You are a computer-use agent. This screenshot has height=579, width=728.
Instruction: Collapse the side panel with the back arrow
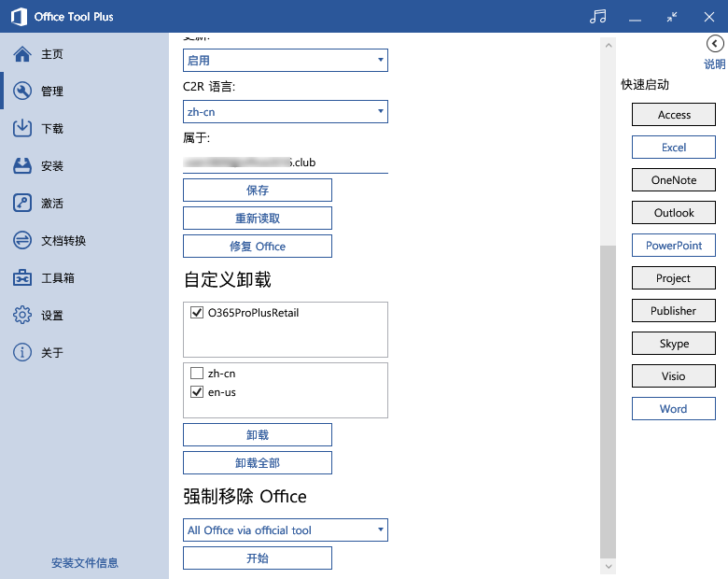(x=715, y=44)
